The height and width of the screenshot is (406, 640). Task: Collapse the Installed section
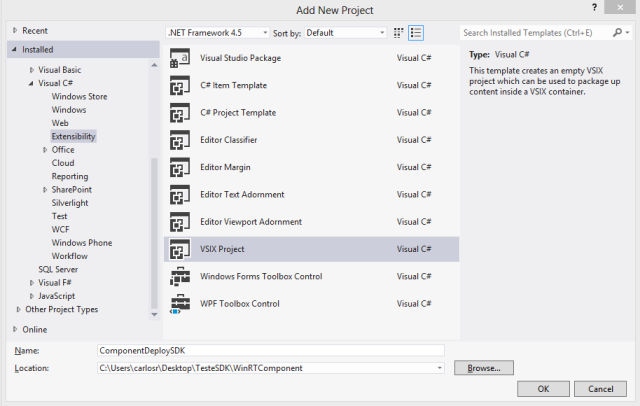[14, 49]
